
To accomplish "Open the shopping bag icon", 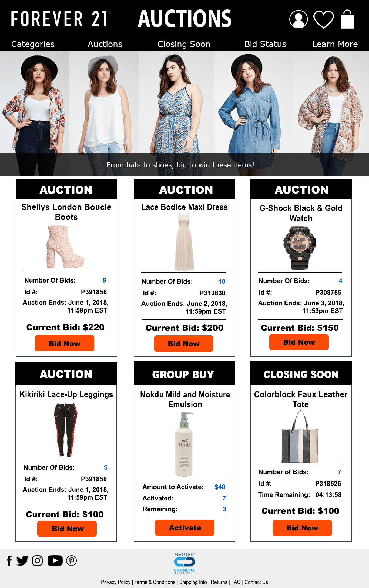I will 347,19.
